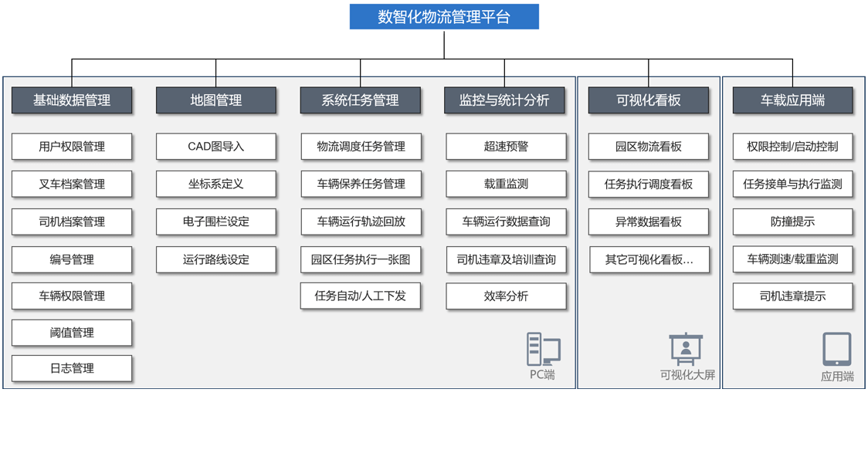This screenshot has height=460, width=868.
Task: Open the CAD图导入 item
Action: (x=216, y=147)
